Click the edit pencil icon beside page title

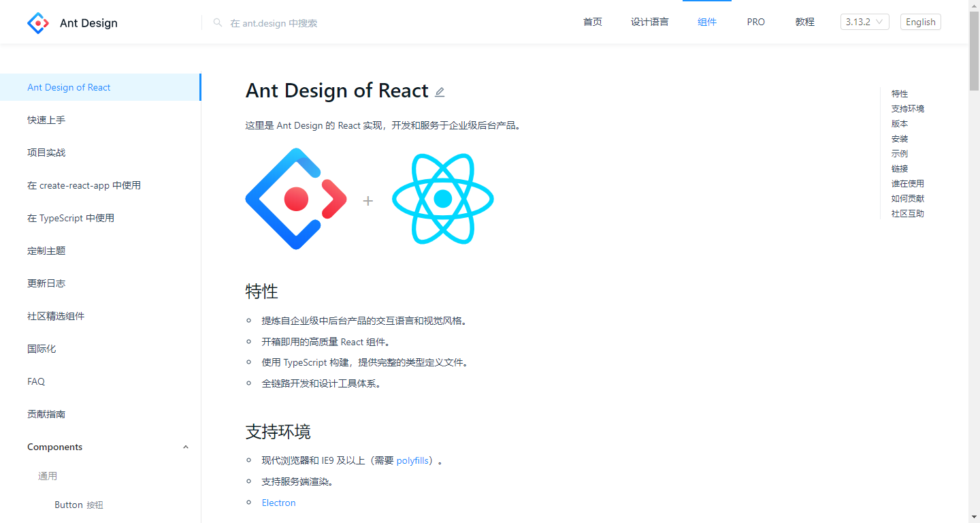click(x=440, y=91)
